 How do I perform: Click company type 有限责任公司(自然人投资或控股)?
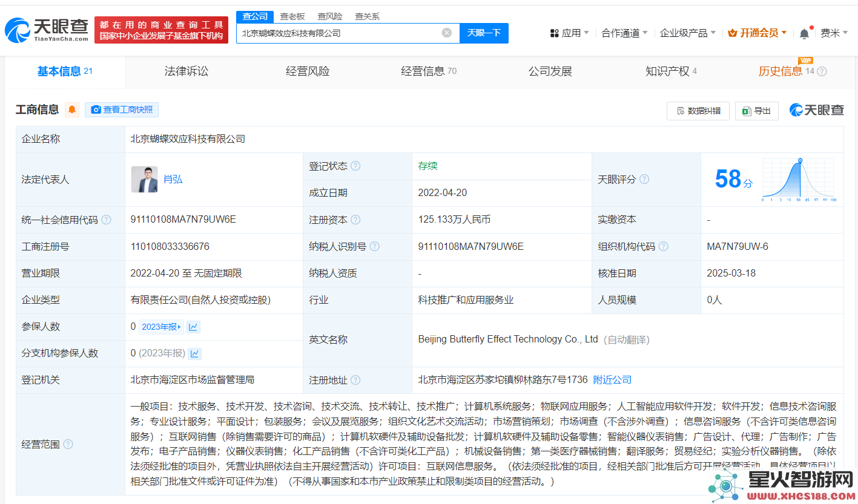point(200,300)
